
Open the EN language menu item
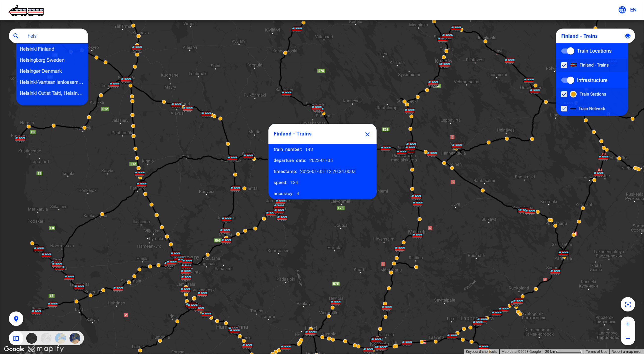click(x=634, y=10)
